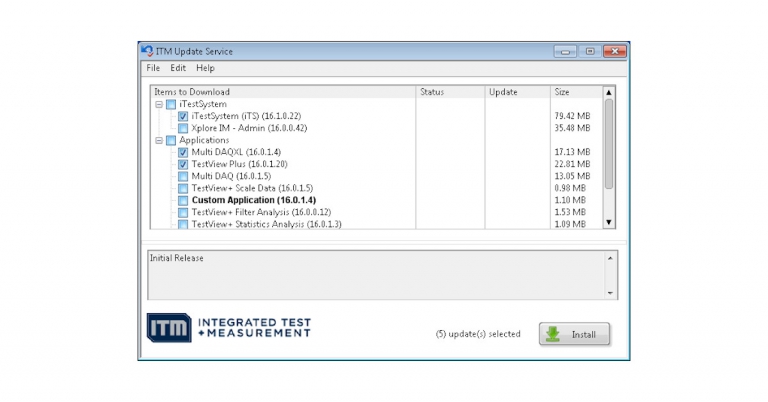Click the Install button

click(575, 334)
